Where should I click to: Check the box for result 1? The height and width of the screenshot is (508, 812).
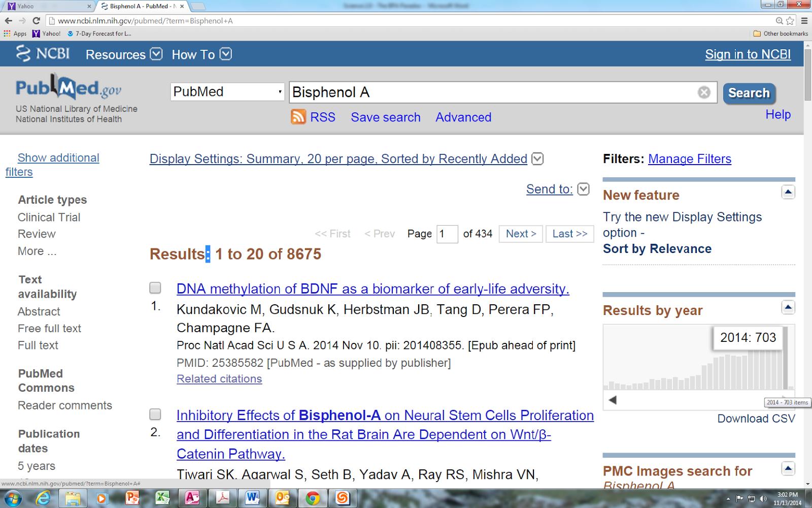pyautogui.click(x=155, y=288)
